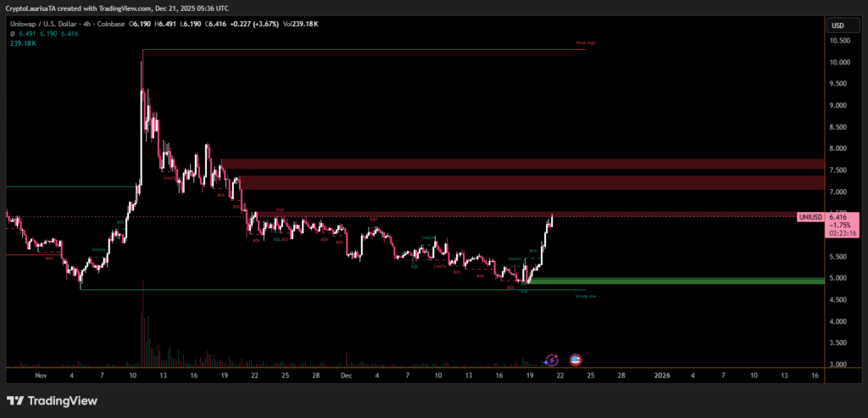Click the UNIUSD price label tag

[x=810, y=217]
